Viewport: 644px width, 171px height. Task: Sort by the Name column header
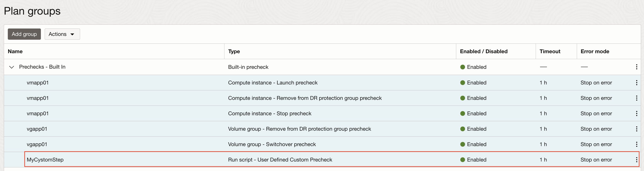(x=15, y=51)
